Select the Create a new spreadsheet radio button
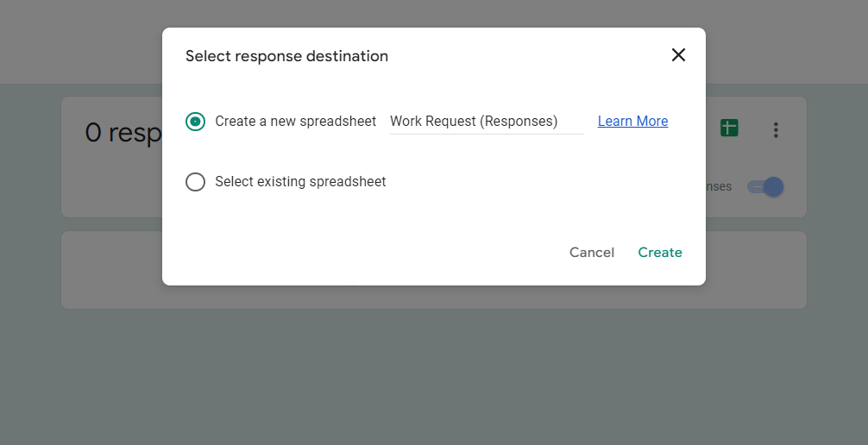The image size is (868, 445). pyautogui.click(x=196, y=122)
